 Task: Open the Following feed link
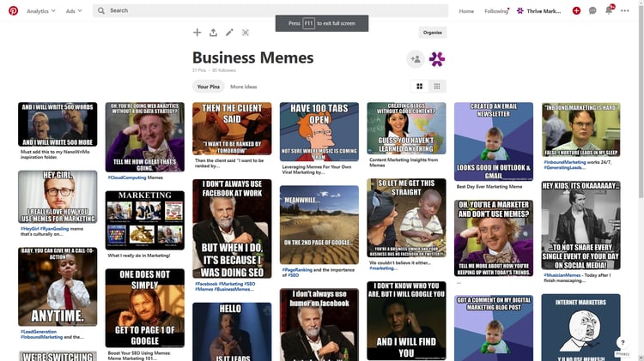pos(496,11)
